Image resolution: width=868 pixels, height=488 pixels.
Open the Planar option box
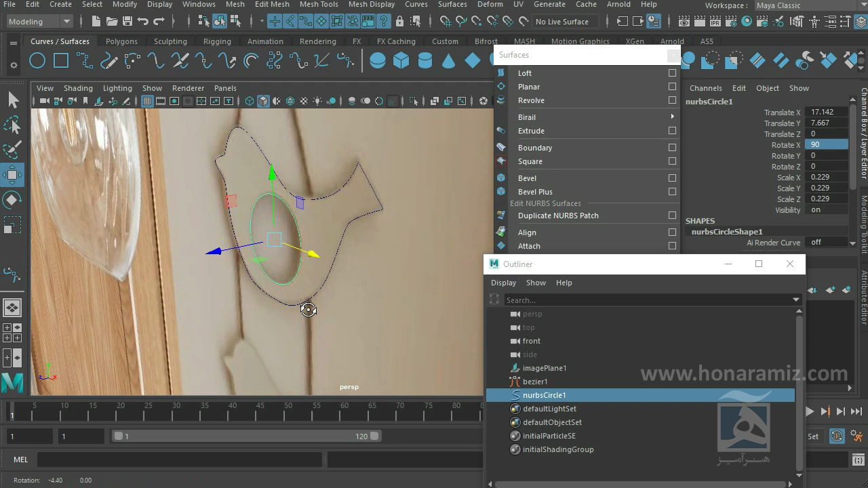pyautogui.click(x=672, y=86)
